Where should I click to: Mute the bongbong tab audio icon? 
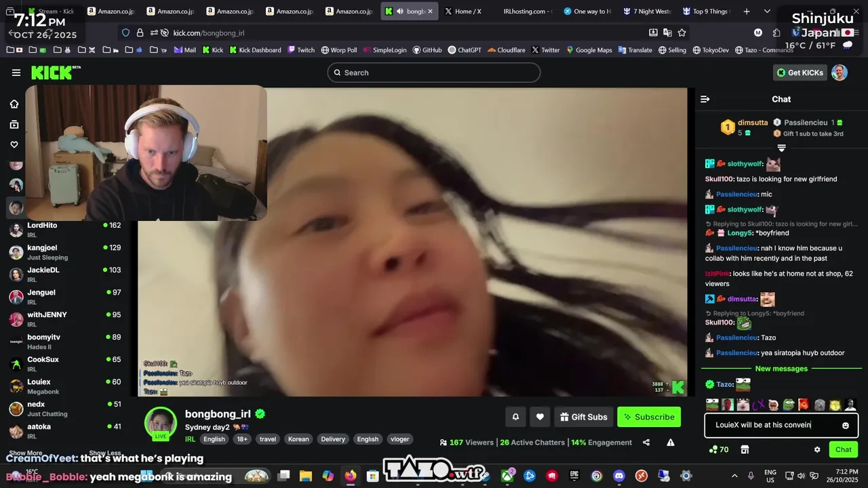pyautogui.click(x=399, y=12)
